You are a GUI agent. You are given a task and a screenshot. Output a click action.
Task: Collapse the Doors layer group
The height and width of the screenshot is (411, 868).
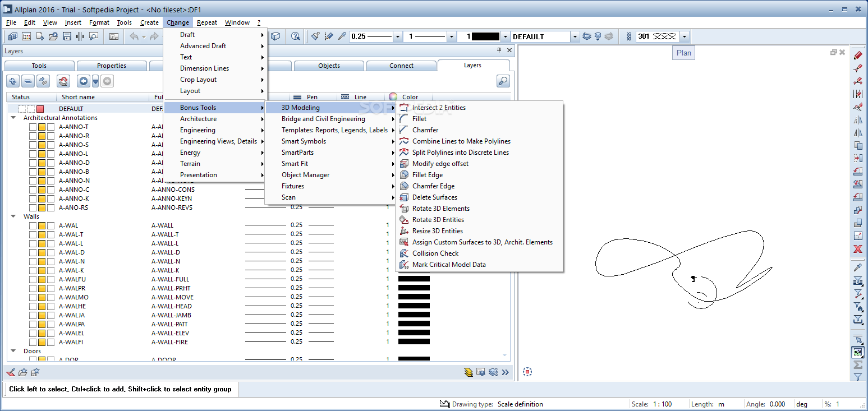point(13,351)
